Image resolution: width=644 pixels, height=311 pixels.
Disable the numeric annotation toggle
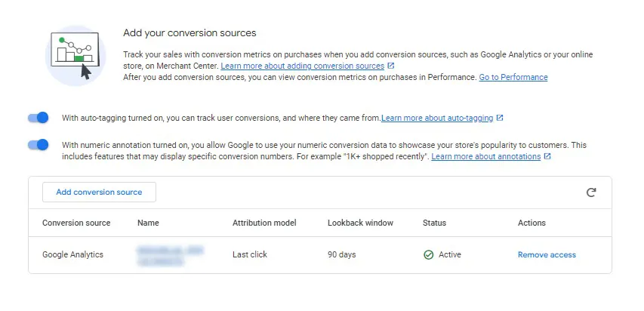39,145
